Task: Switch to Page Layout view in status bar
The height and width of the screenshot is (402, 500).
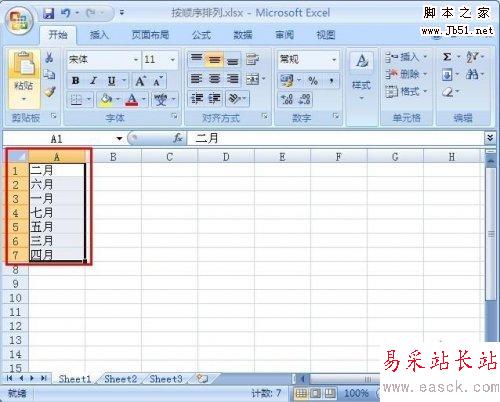Action: click(x=315, y=393)
